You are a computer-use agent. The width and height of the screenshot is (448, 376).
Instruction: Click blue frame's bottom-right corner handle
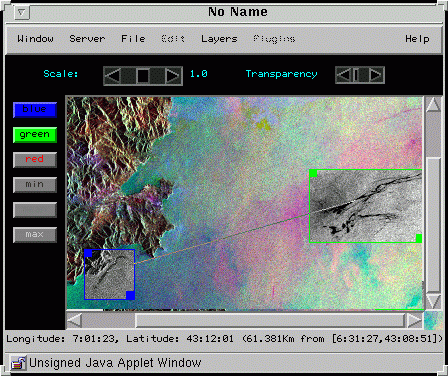131,295
